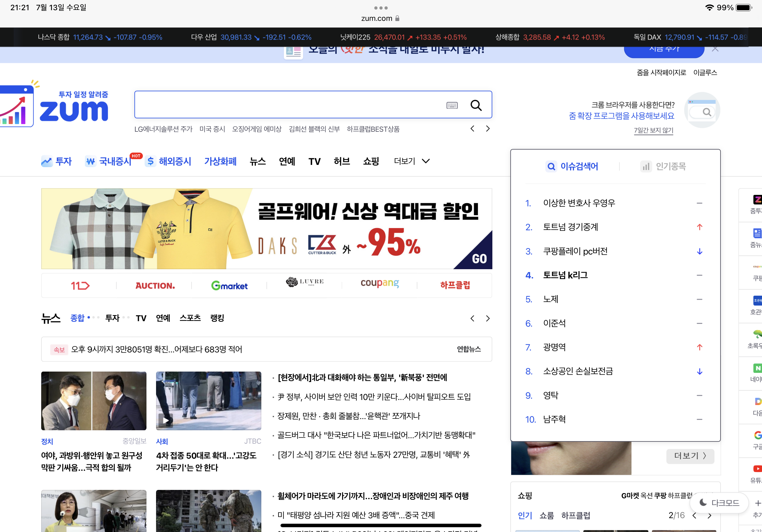This screenshot has width=762, height=532.
Task: Click the 11st shopping logo
Action: pos(80,285)
